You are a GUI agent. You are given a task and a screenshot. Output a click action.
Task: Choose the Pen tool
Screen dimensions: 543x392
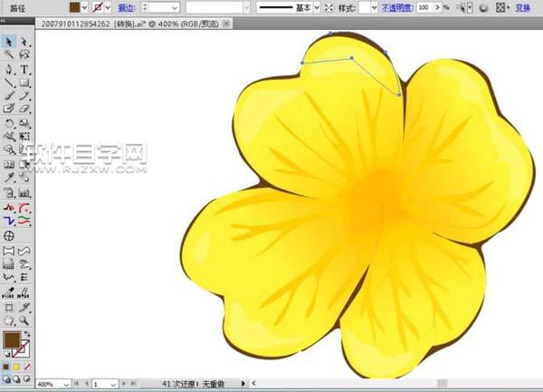coord(8,69)
